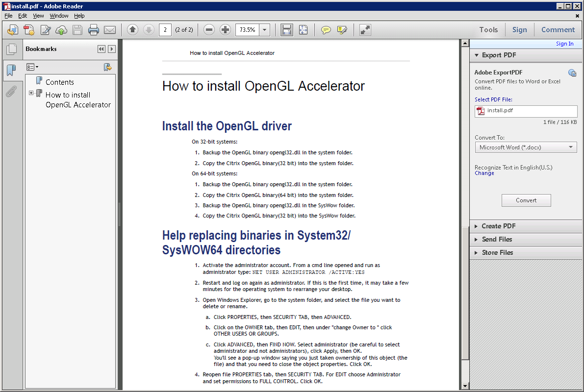Viewport: 584px width, 392px height.
Task: Go to previous page with up arrow
Action: coord(132,30)
